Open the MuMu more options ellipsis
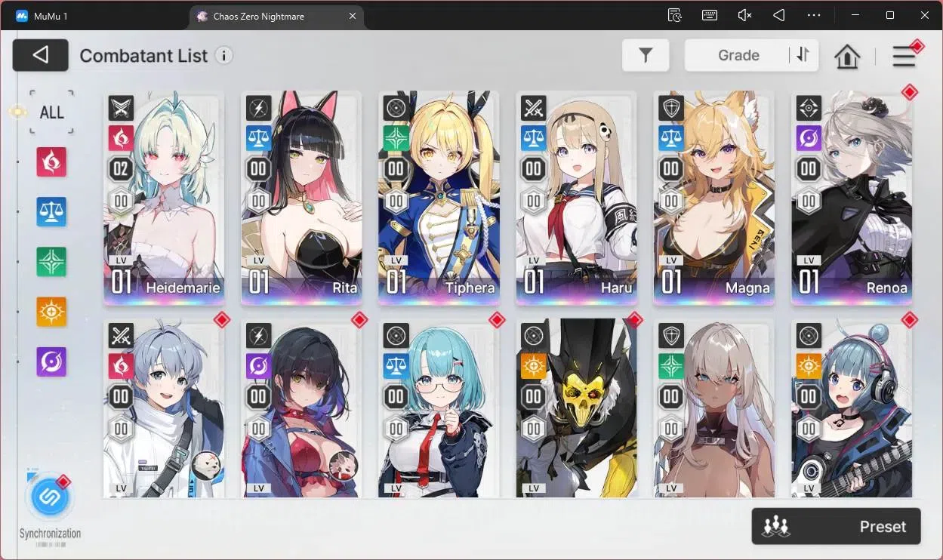The height and width of the screenshot is (560, 943). [x=814, y=15]
